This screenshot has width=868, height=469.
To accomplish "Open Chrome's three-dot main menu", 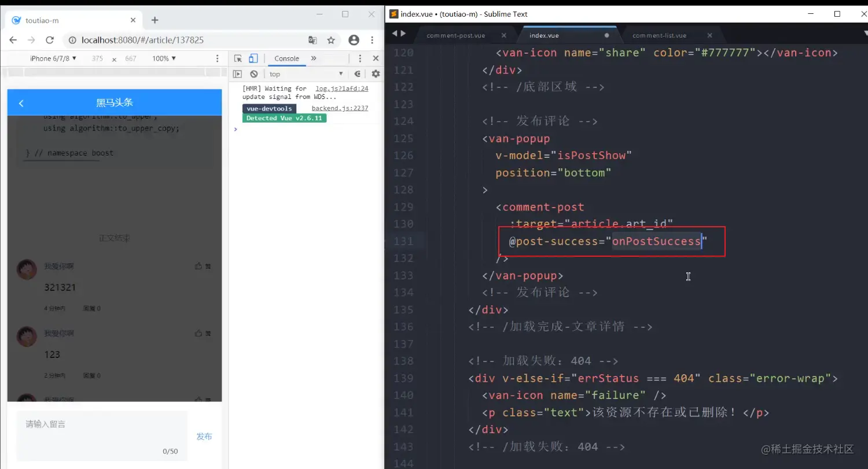I will 373,40.
